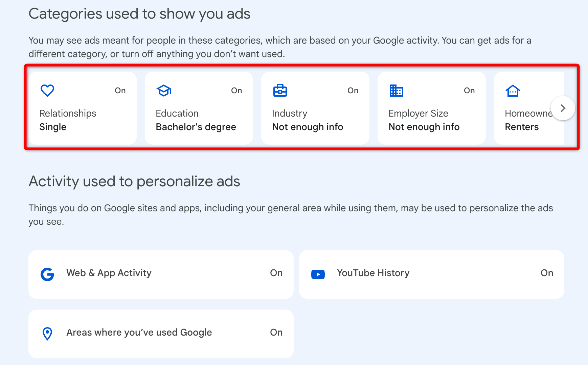588x365 pixels.
Task: Toggle Web & App Activity On status
Action: [276, 273]
